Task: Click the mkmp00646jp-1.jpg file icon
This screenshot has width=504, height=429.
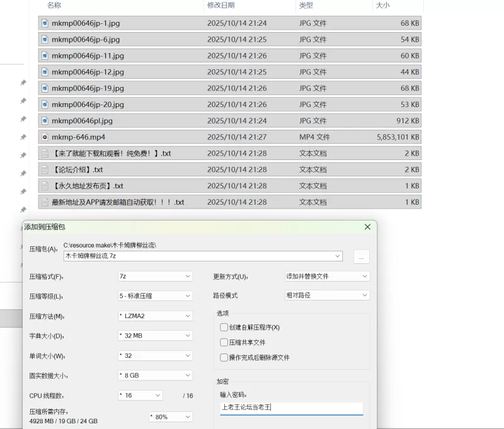Action: pyautogui.click(x=45, y=23)
